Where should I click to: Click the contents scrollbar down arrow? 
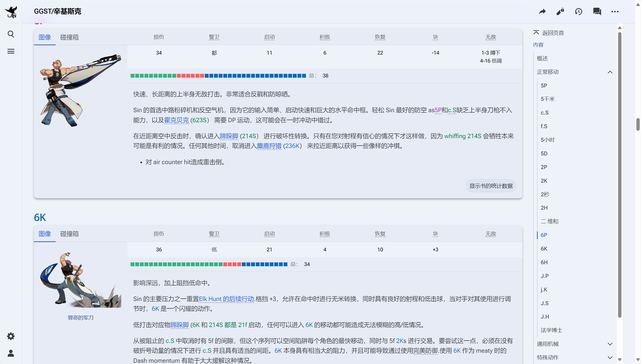coord(620,359)
